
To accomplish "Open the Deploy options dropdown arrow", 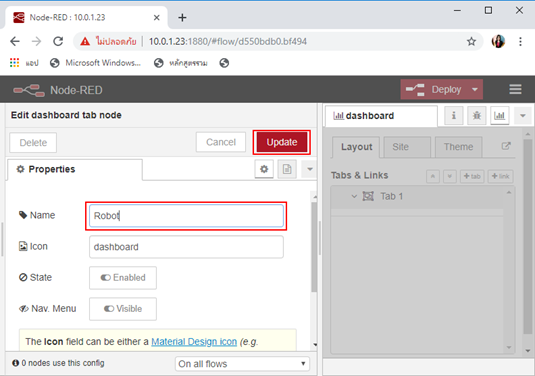I will 475,89.
